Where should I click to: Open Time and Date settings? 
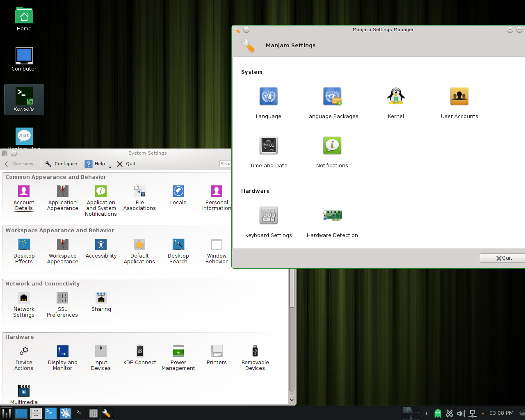269,152
